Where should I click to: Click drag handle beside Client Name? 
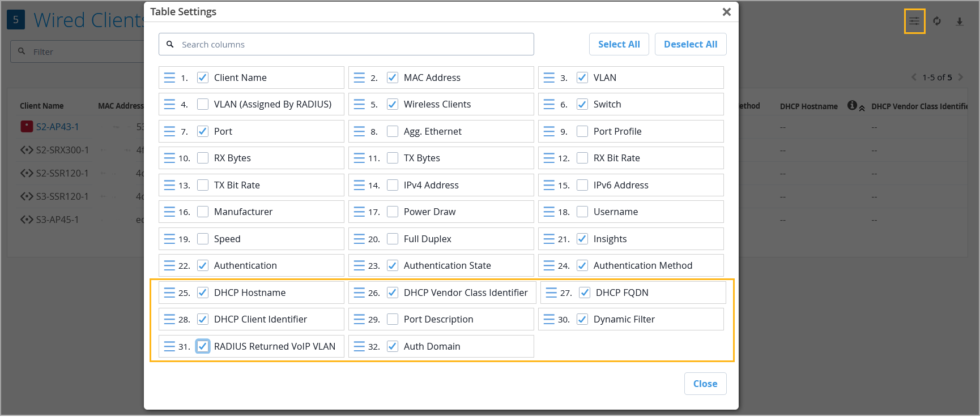coord(169,78)
